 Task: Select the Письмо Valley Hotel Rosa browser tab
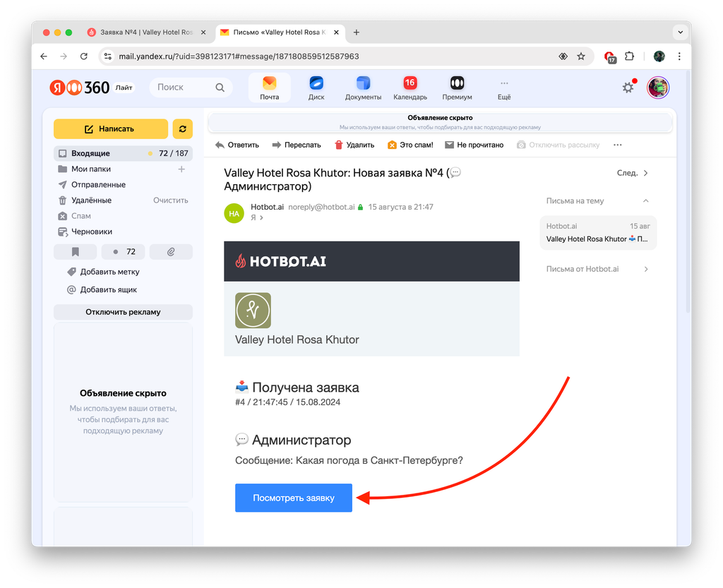tap(280, 32)
